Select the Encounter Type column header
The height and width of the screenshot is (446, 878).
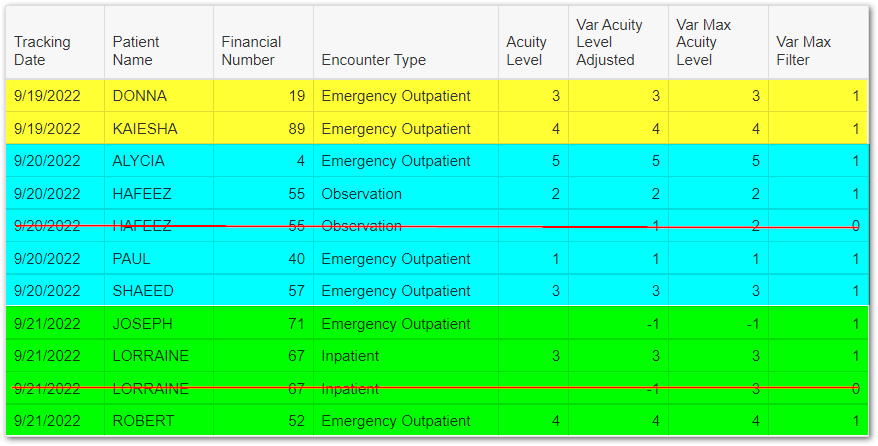406,43
